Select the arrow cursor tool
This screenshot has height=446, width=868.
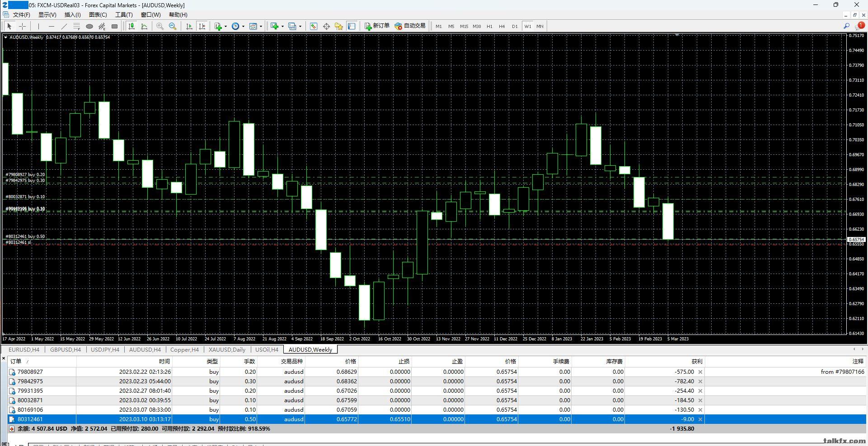(9, 26)
